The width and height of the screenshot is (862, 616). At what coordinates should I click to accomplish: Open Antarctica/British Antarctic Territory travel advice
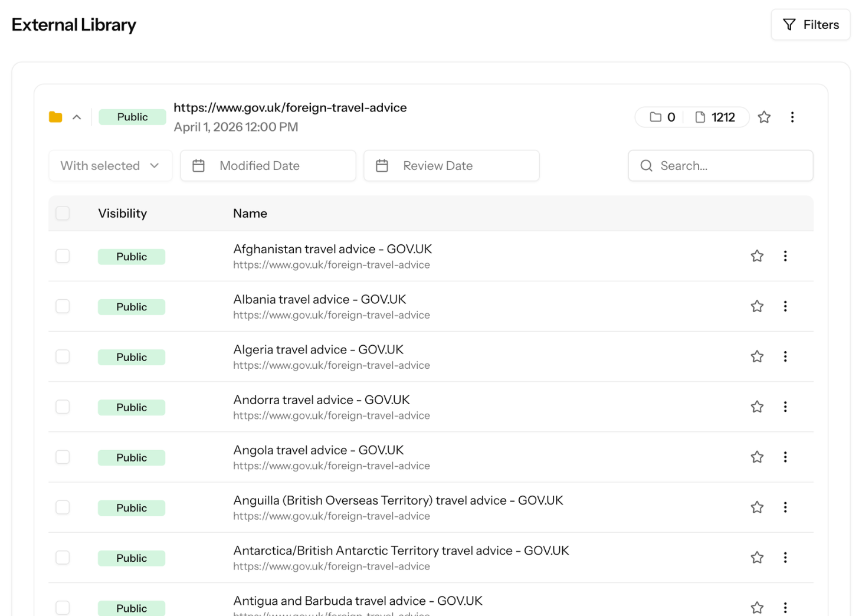[401, 551]
